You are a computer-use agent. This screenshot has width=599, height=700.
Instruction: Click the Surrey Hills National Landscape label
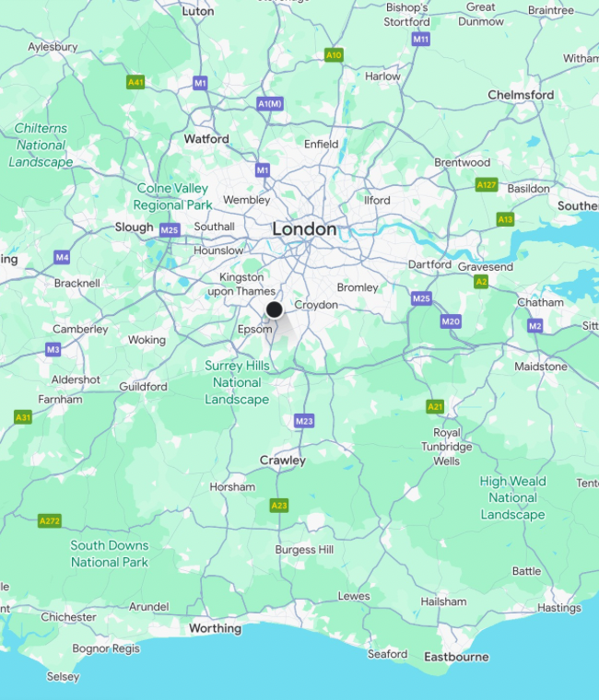[237, 382]
